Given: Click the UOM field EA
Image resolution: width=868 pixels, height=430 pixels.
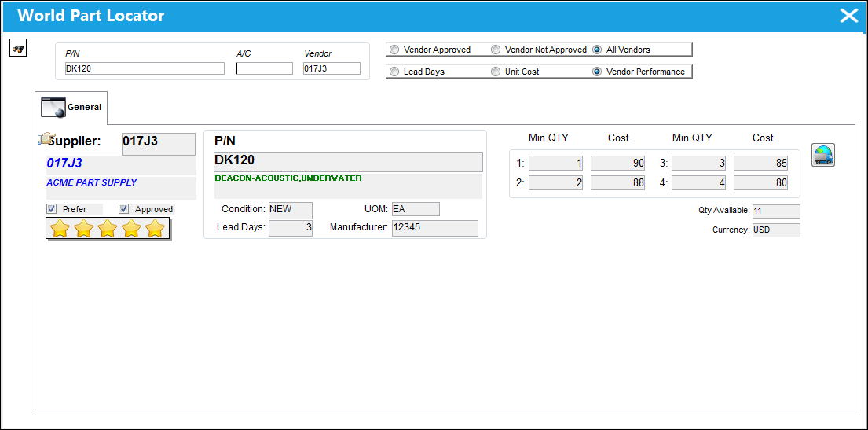Looking at the screenshot, I should (416, 209).
